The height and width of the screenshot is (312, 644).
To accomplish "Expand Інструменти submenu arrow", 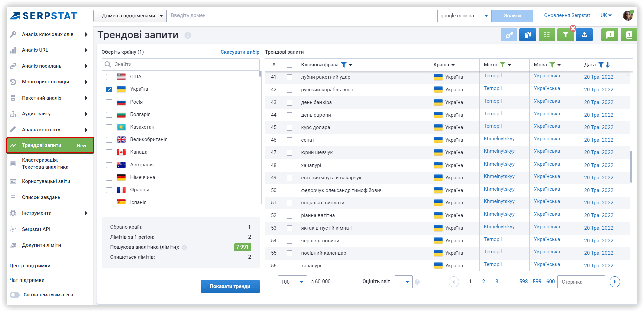I will pos(86,213).
